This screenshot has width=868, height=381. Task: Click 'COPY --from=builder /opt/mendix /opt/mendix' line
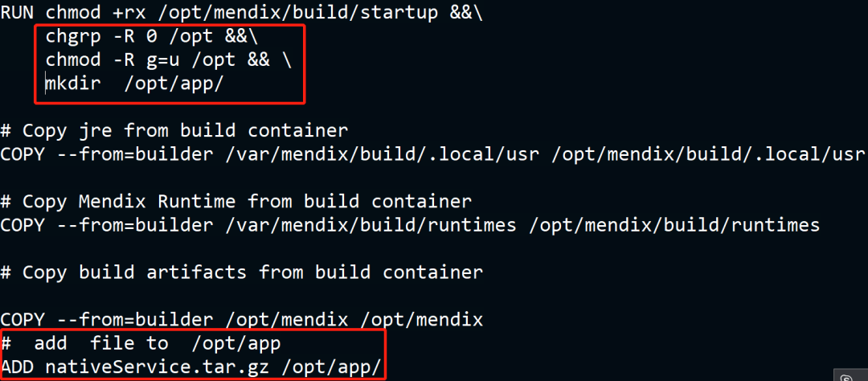click(x=241, y=319)
